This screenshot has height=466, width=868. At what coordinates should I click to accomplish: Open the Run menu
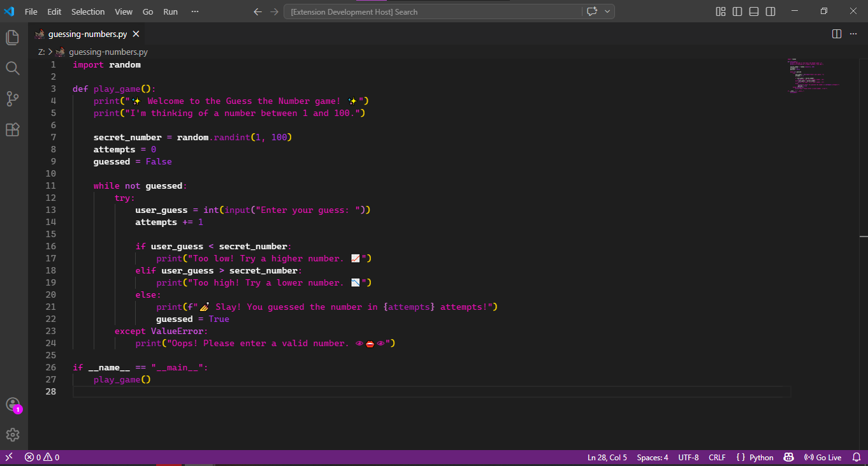[x=170, y=11]
